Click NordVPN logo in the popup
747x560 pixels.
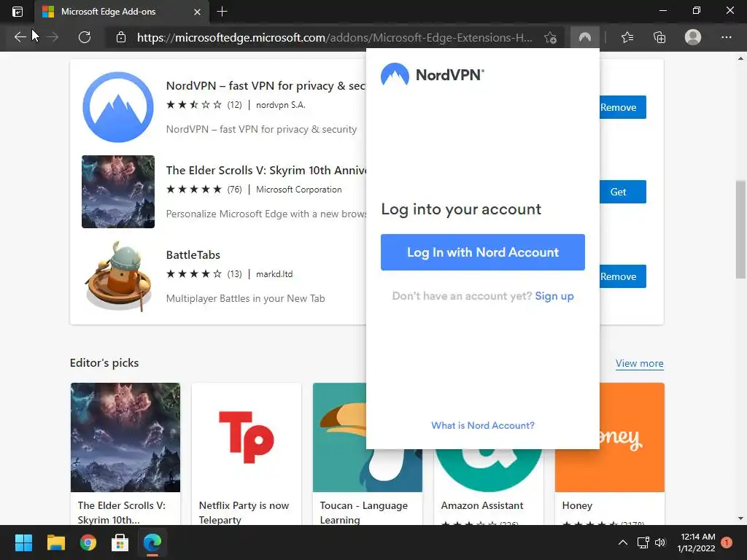coord(432,75)
